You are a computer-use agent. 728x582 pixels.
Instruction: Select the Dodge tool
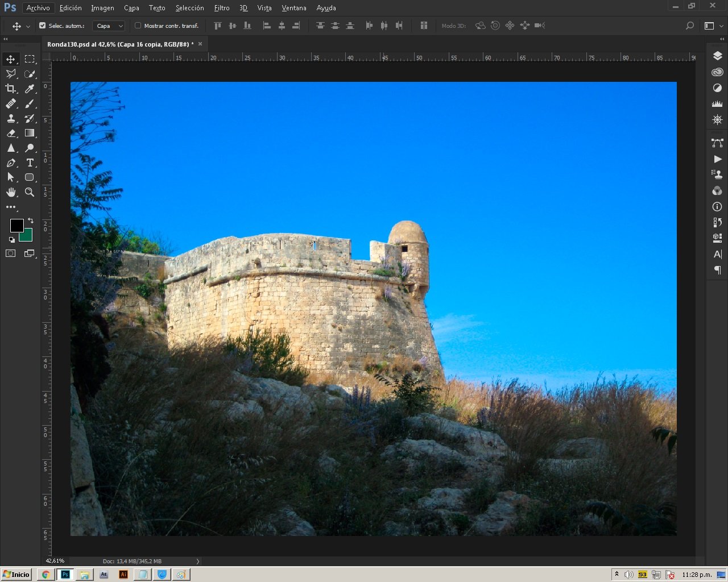click(30, 148)
